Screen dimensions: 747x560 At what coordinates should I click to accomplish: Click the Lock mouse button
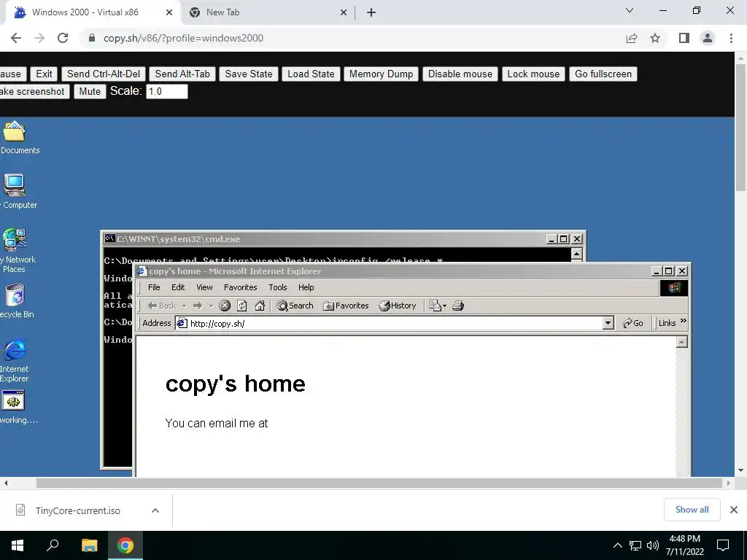(533, 74)
